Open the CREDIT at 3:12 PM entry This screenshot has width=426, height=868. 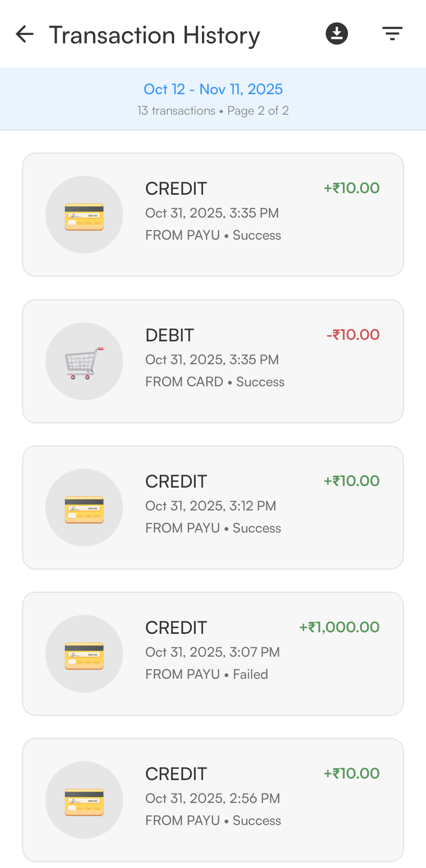176,482
